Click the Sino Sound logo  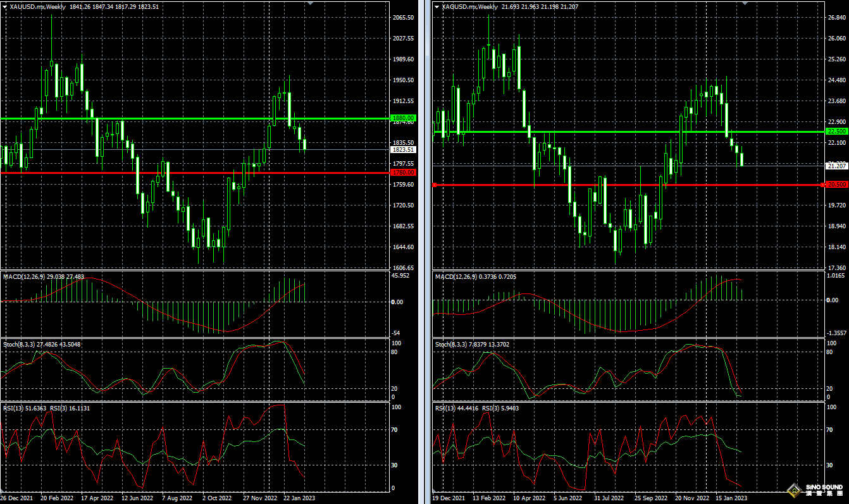[815, 489]
